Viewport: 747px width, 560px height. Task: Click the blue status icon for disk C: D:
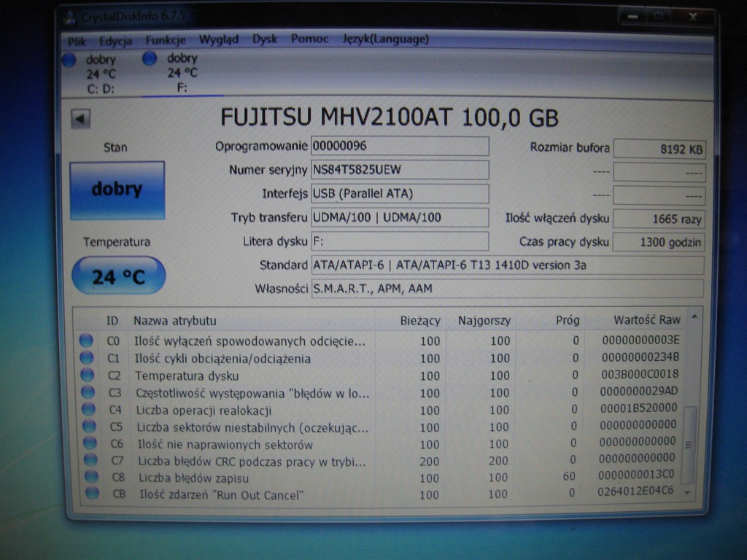pyautogui.click(x=69, y=61)
